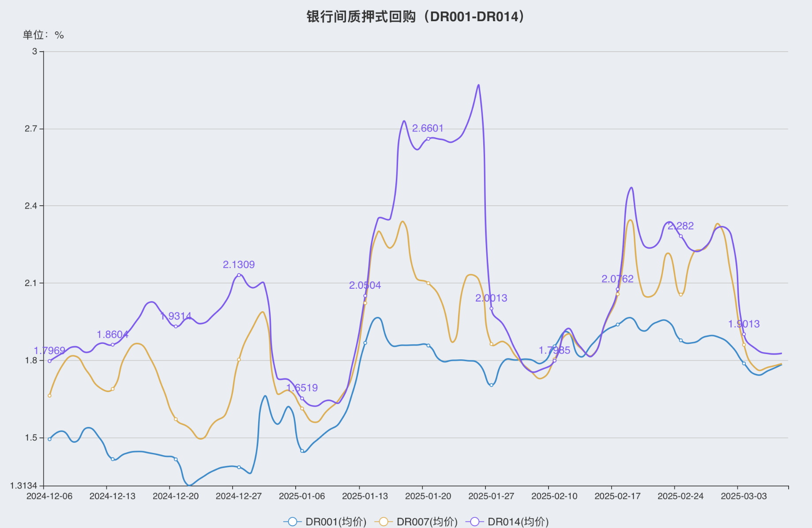Select the blue DR001 point at 2024-12-20
812x528 pixels.
[176, 459]
